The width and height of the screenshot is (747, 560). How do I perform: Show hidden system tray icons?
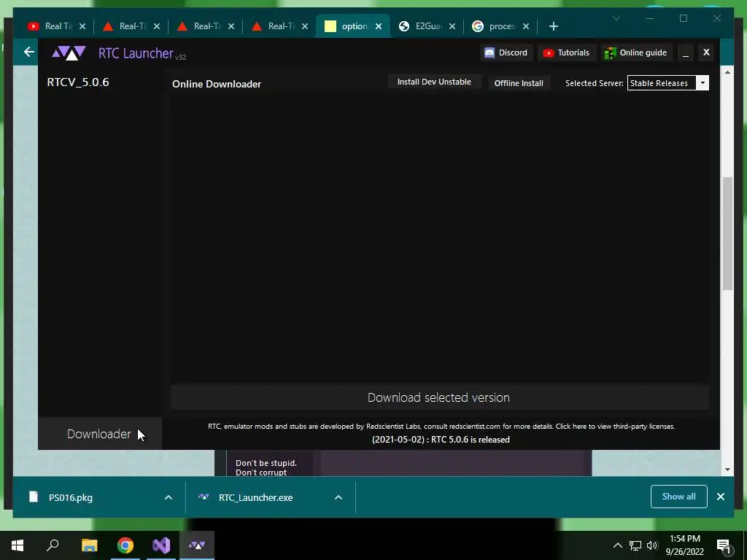point(617,545)
